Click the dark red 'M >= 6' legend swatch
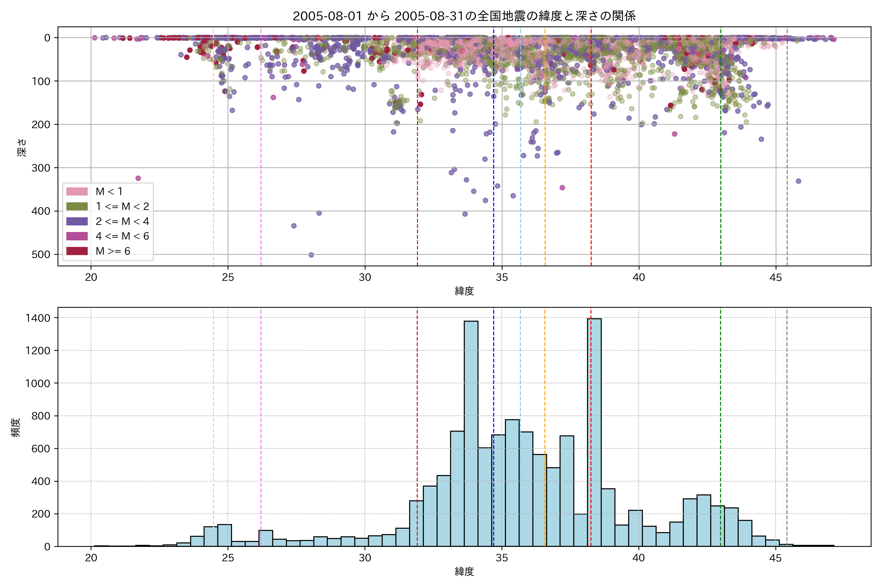Viewport: 882px width, 588px height. [x=77, y=251]
